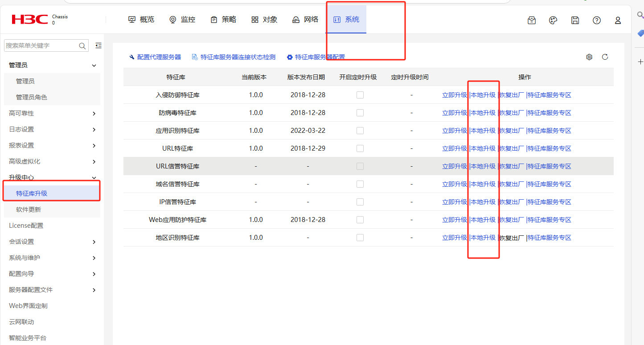Enable scheduled upgrade for 防病毒特征库
The width and height of the screenshot is (644, 345).
pyautogui.click(x=360, y=113)
